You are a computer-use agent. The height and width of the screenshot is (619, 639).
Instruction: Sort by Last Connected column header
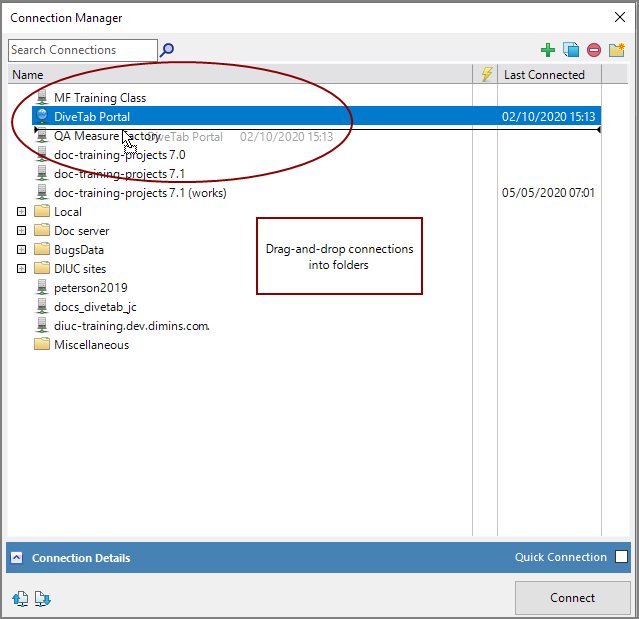click(549, 75)
